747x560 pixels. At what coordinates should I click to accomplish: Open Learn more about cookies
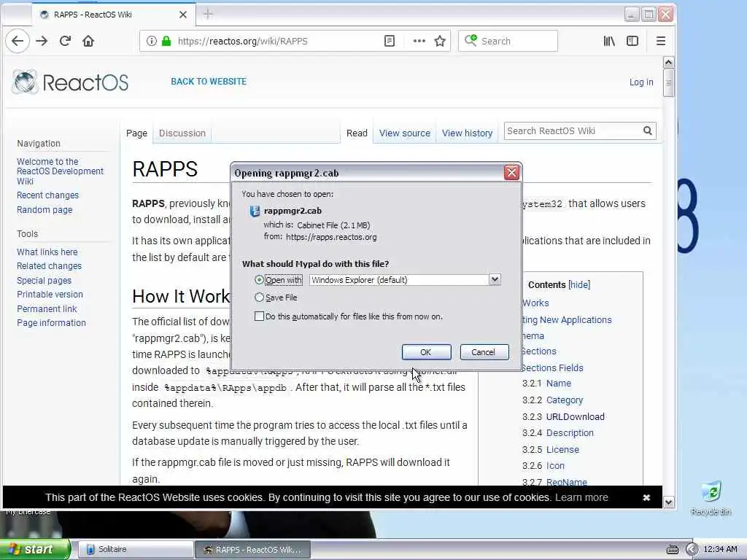[x=581, y=497]
